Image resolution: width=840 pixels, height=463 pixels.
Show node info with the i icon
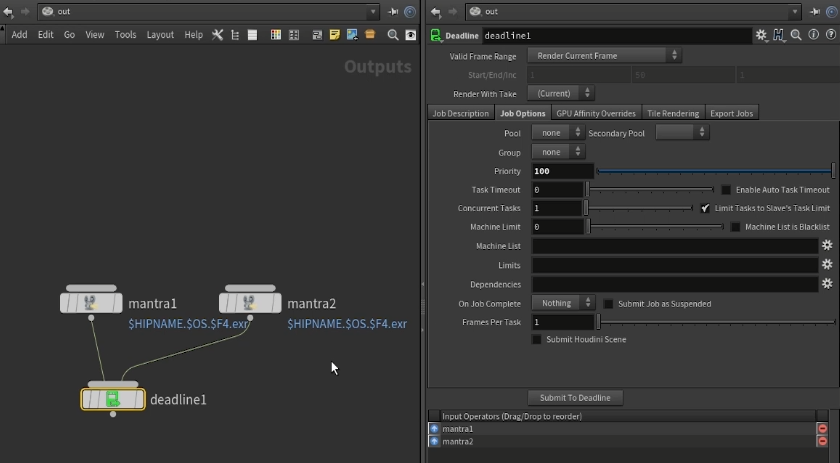tap(813, 35)
